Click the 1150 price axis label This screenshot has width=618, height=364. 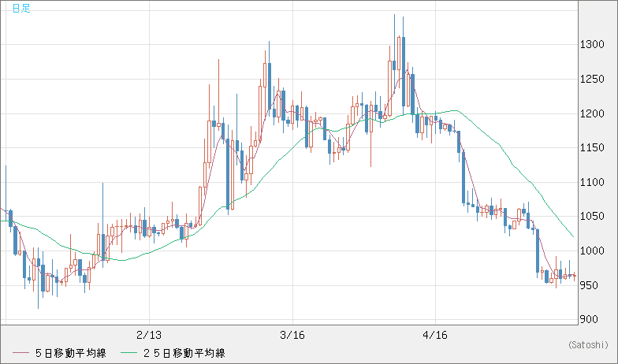point(592,148)
